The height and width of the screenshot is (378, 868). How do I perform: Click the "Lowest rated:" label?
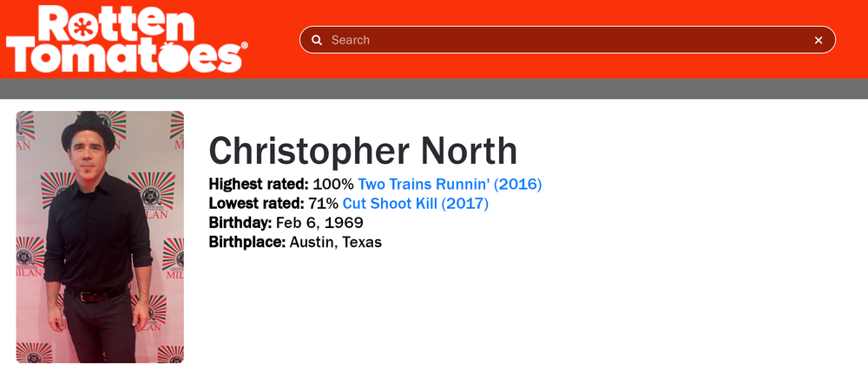[257, 204]
